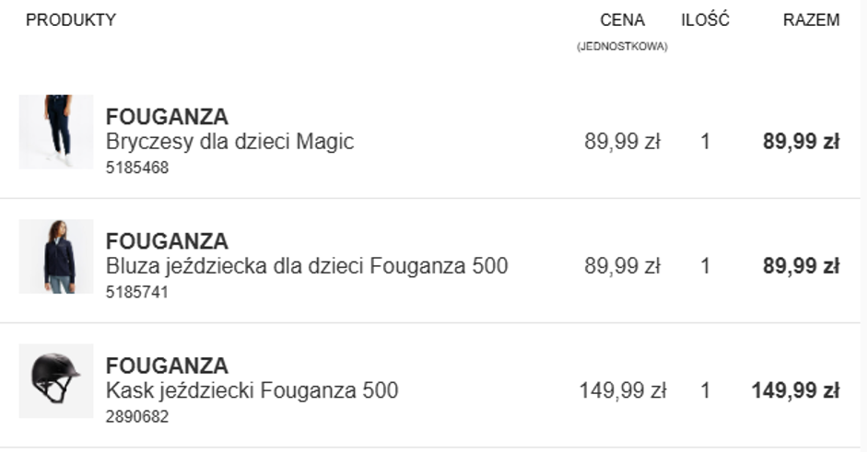Open the Bryczesy dla dzieci Magic link

(229, 142)
